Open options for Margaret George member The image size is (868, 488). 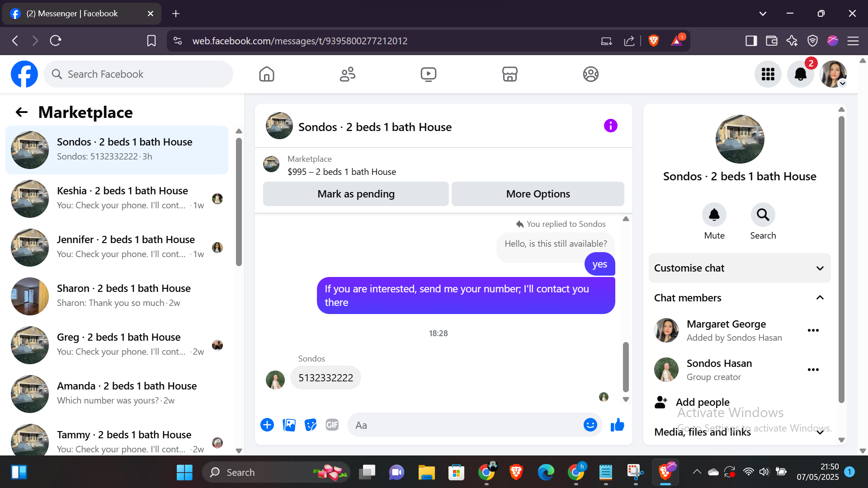(813, 330)
